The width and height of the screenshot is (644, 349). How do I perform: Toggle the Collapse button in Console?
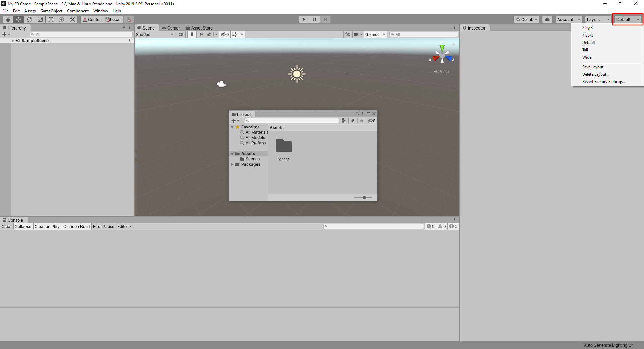(23, 227)
